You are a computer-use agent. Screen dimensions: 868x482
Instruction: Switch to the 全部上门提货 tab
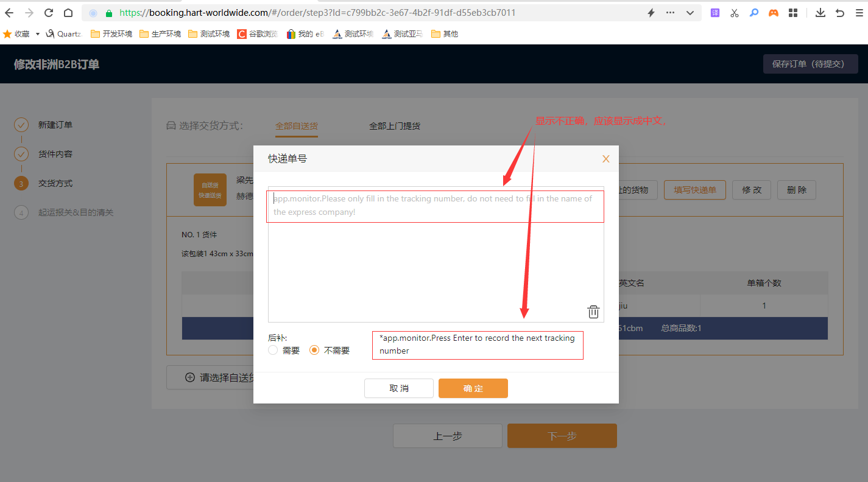click(394, 126)
